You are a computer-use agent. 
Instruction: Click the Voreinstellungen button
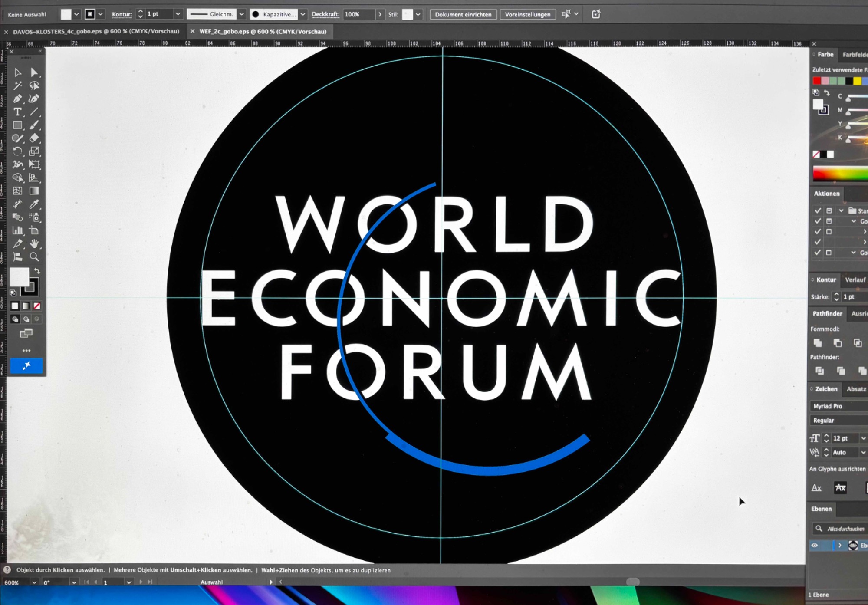527,14
